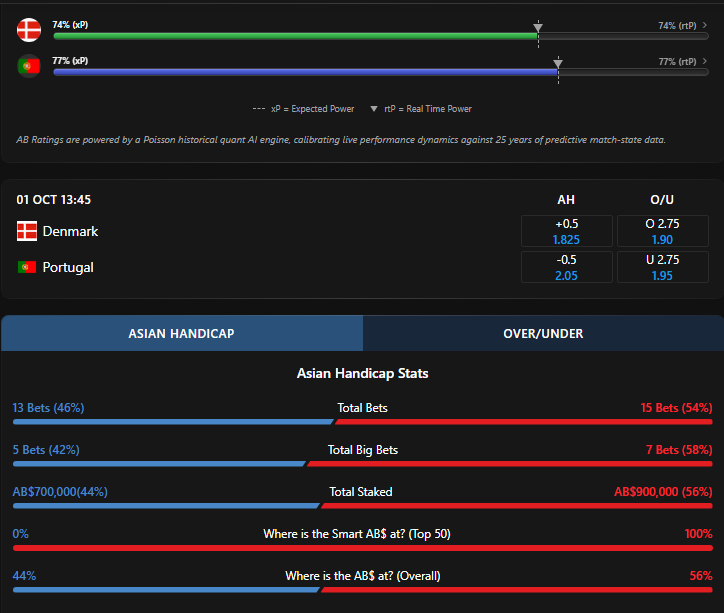Click the Total Bets label
This screenshot has width=724, height=613.
(362, 408)
